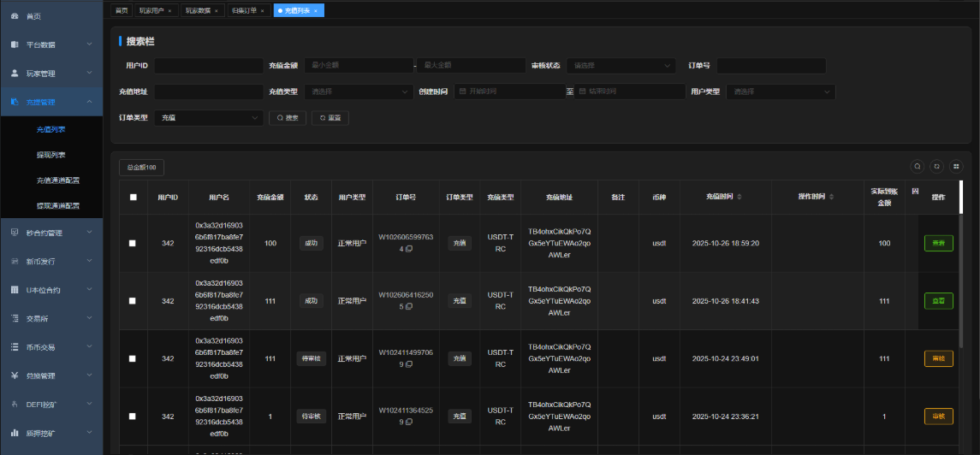The width and height of the screenshot is (980, 455).
Task: Sort by 操作时间 using the sort arrows
Action: (830, 198)
